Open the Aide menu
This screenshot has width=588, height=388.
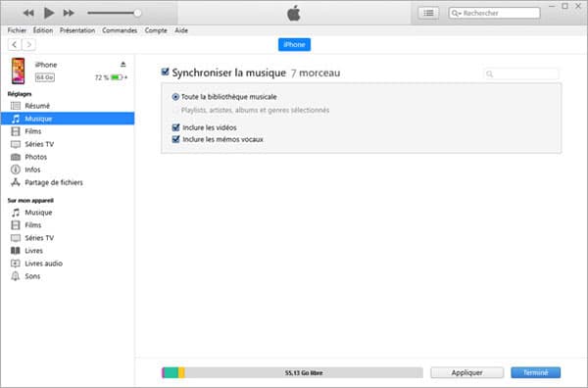click(181, 30)
